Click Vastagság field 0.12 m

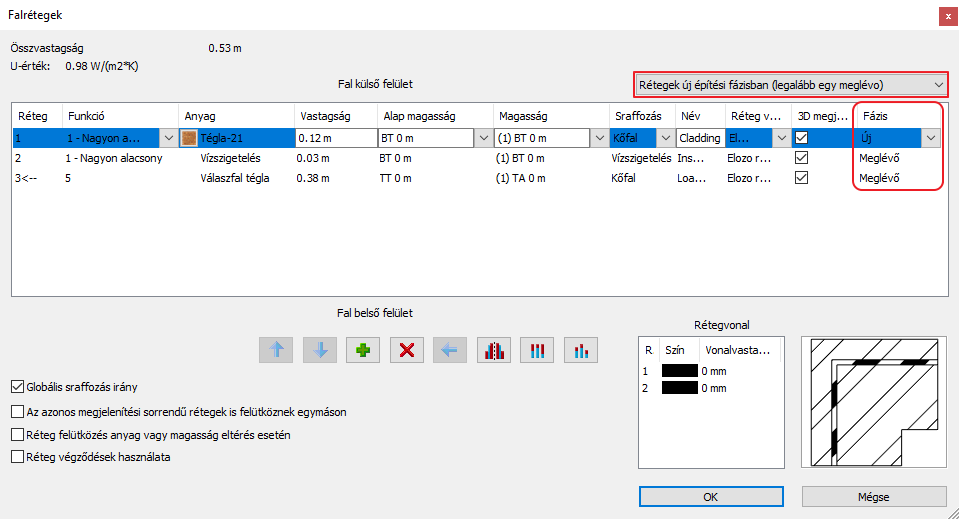(336, 138)
